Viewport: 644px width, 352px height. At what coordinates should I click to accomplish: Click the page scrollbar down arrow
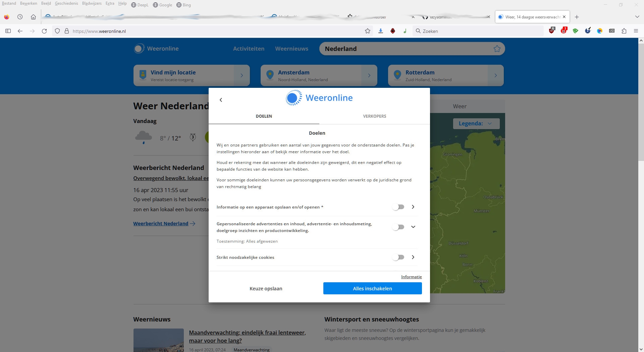pyautogui.click(x=641, y=349)
